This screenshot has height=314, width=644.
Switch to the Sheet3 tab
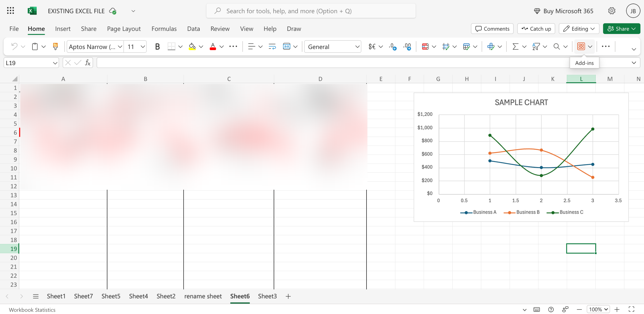point(267,296)
